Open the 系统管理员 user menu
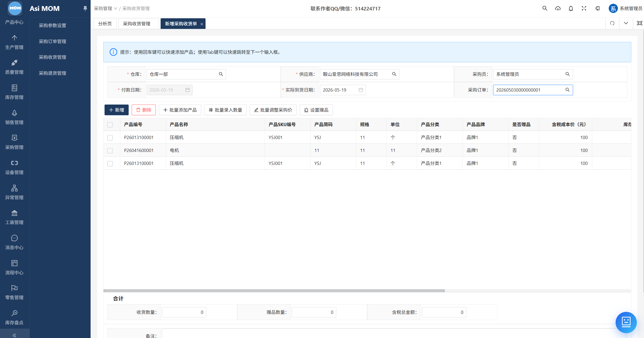Viewport: 644px width, 338px height. pyautogui.click(x=625, y=8)
